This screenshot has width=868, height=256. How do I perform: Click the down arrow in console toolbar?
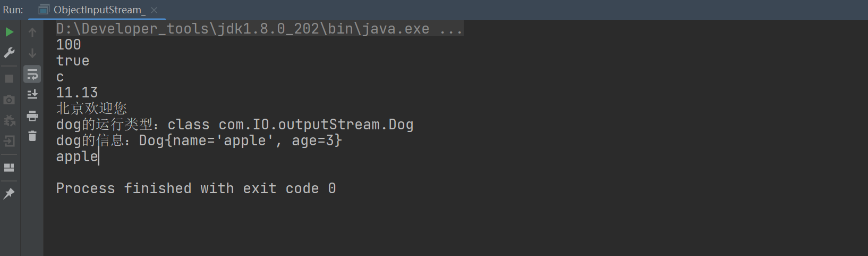(x=32, y=53)
